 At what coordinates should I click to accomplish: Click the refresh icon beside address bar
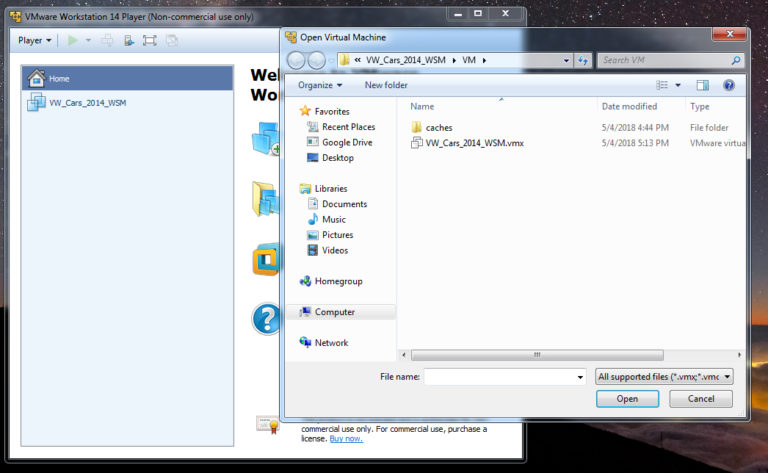(x=582, y=61)
